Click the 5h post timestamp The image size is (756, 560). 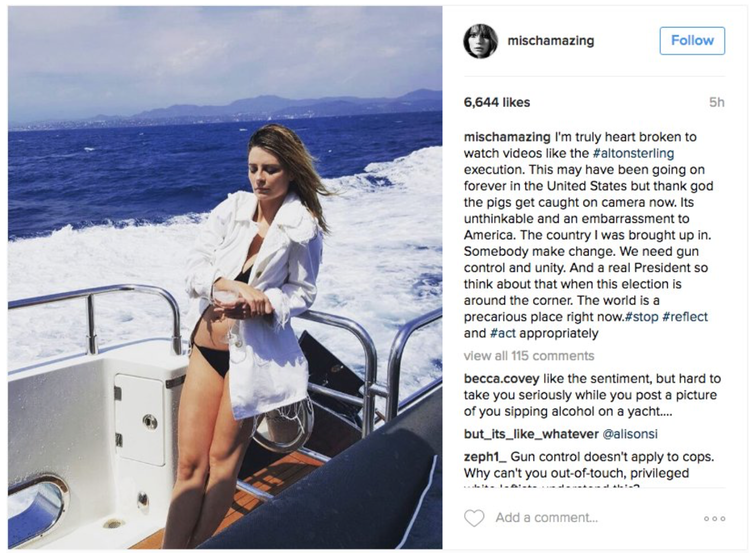717,103
